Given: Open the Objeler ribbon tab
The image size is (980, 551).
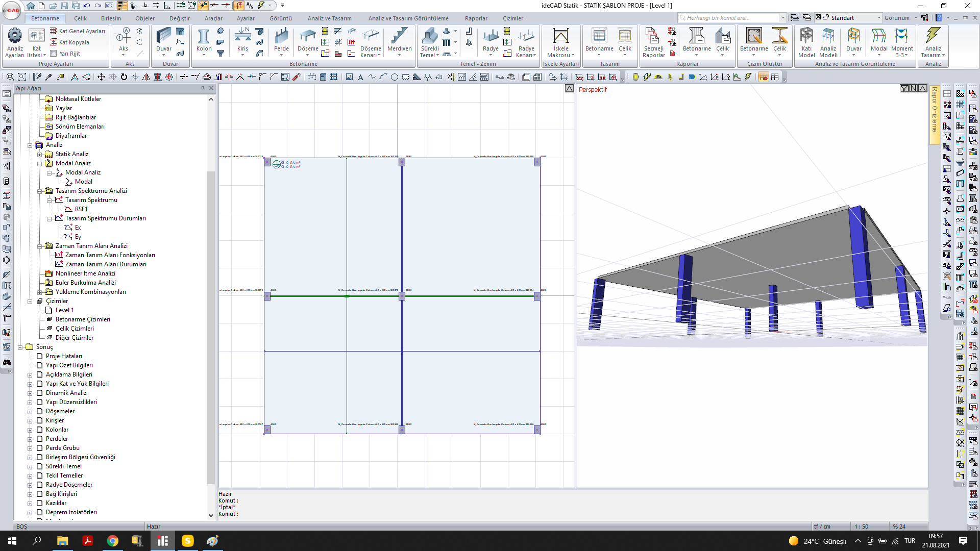Looking at the screenshot, I should 145,18.
